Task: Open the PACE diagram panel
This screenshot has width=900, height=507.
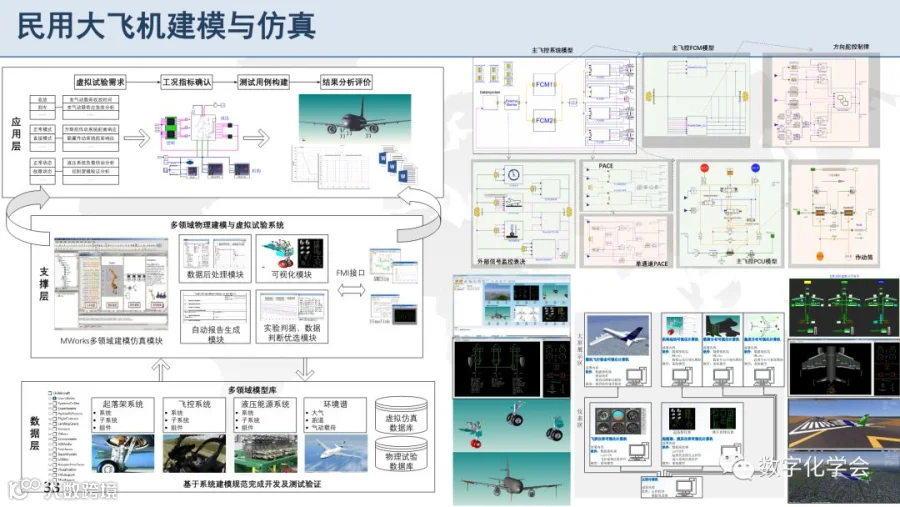Action: (627, 185)
